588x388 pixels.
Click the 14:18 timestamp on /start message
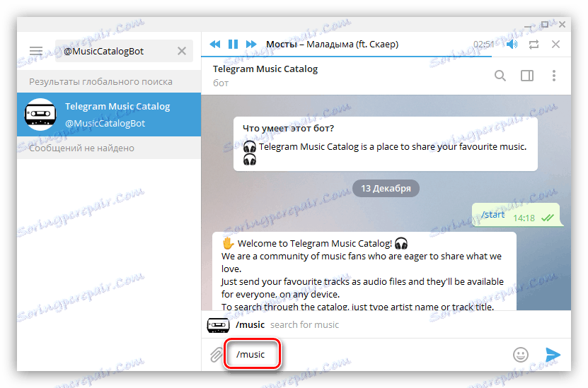point(524,218)
